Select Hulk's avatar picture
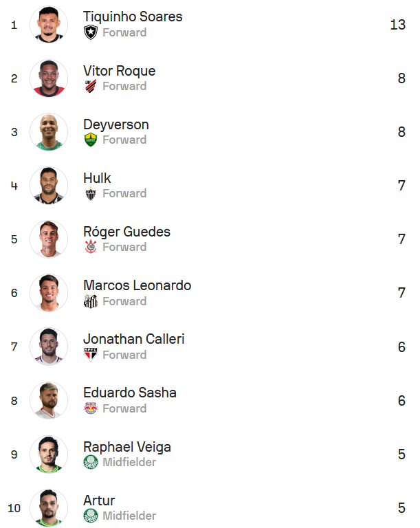The width and height of the screenshot is (420, 528). click(x=49, y=186)
